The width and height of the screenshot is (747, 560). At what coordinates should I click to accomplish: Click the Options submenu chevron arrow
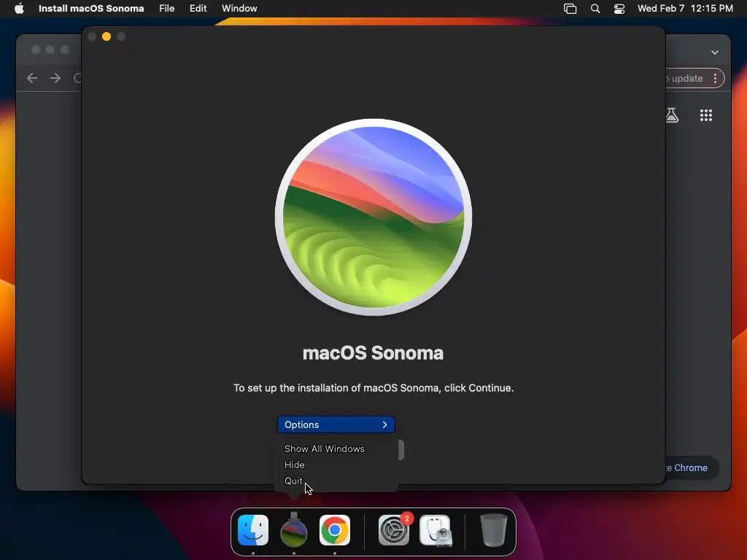(385, 424)
